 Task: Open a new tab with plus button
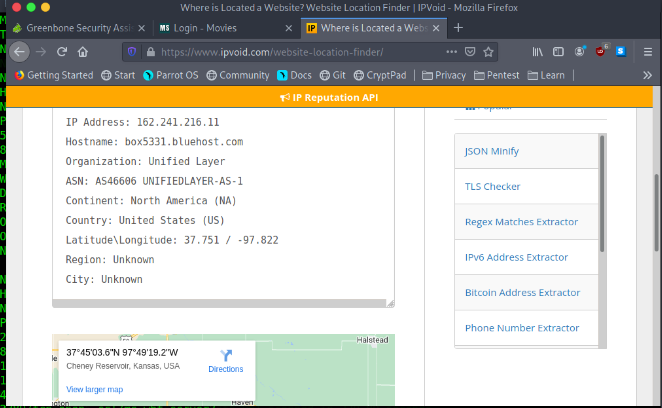tap(458, 27)
